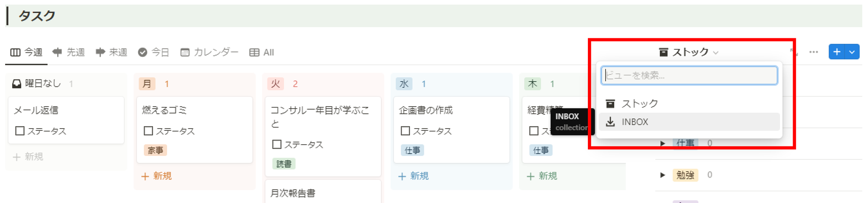Check ステータス box on 企画書の作成 card
This screenshot has width=868, height=203.
click(405, 131)
